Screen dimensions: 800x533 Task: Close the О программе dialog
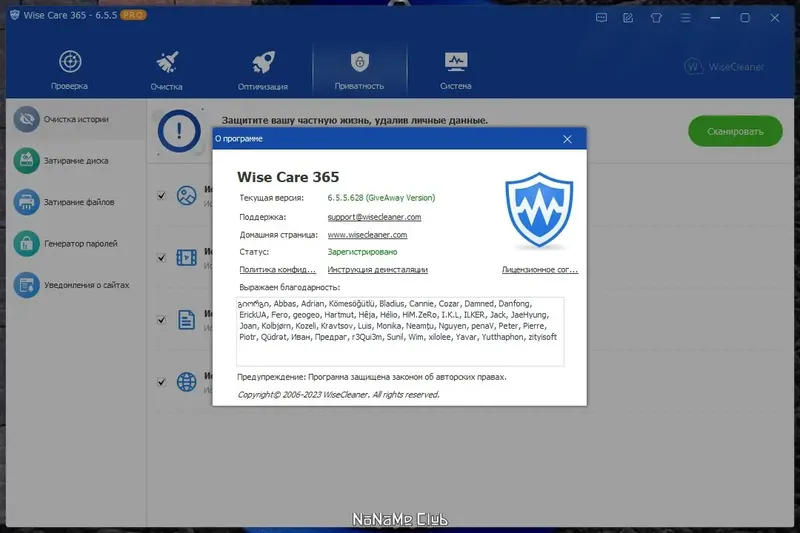567,139
